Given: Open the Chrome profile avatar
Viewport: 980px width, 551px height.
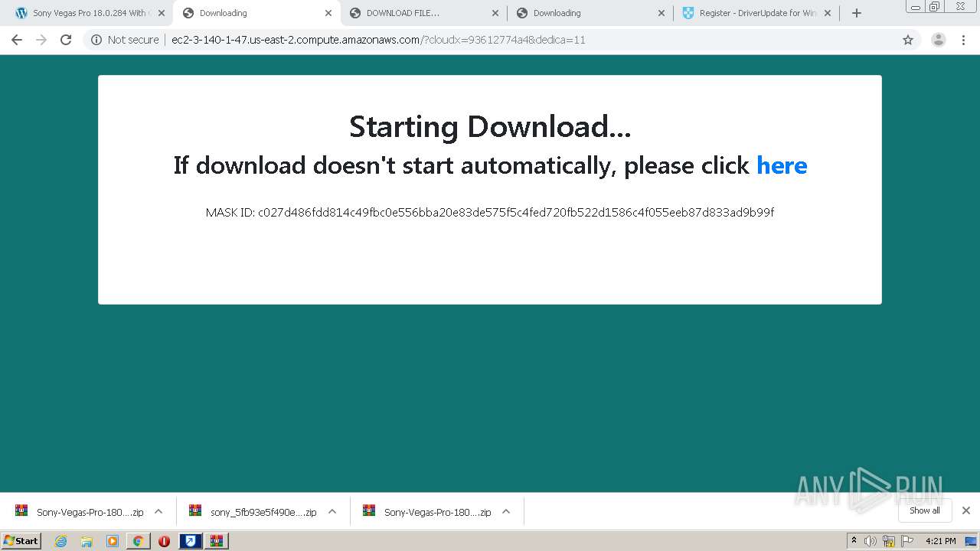Looking at the screenshot, I should coord(938,40).
